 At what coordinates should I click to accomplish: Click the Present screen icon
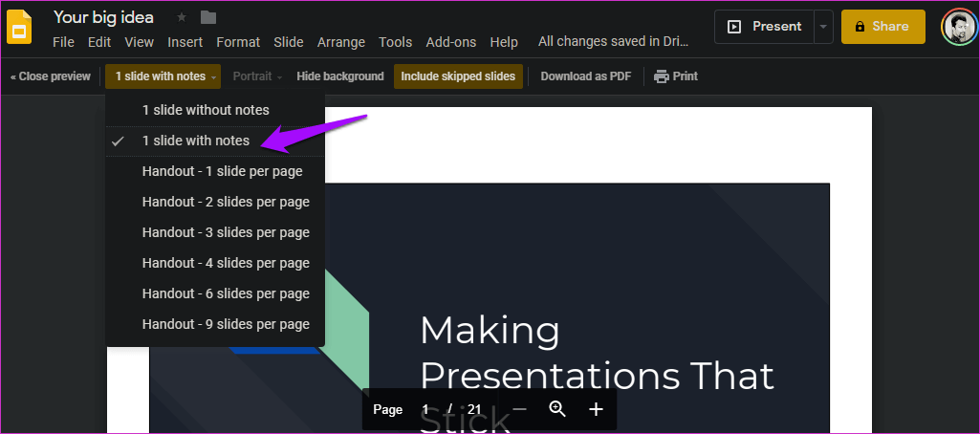coord(735,27)
